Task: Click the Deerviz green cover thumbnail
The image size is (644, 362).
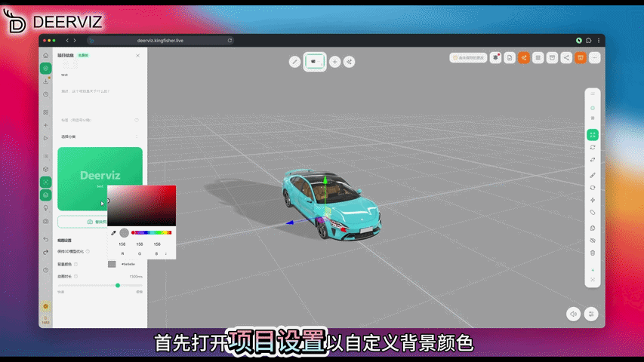Action: 100,179
